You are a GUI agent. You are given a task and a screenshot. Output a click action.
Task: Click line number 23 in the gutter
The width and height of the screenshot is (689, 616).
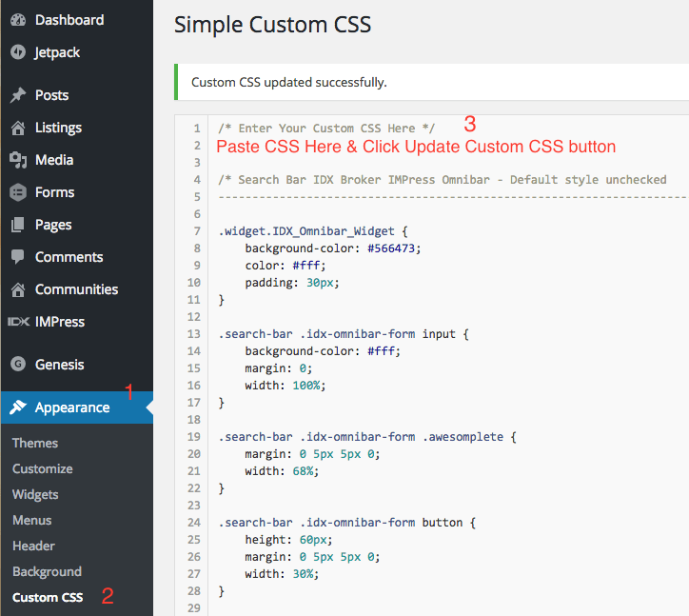194,506
